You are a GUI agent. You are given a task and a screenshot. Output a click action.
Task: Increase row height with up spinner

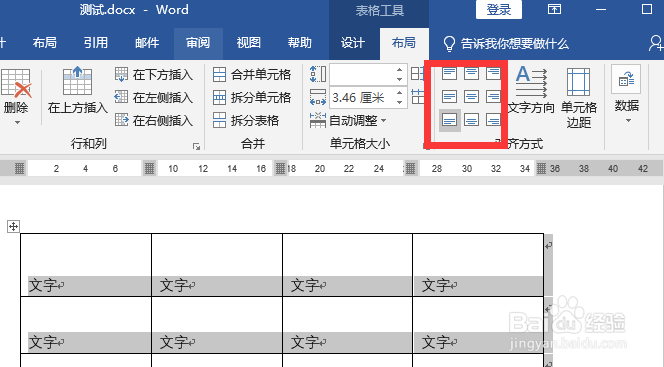click(399, 69)
